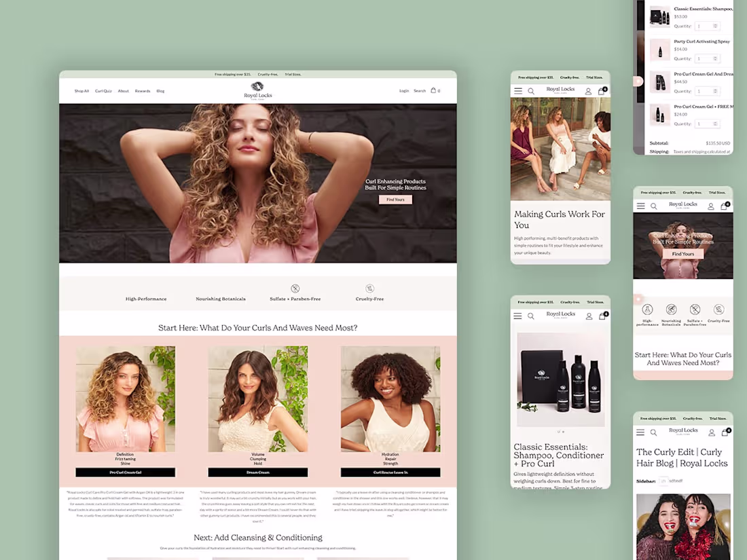Viewport: 747px width, 560px height.
Task: Increase quantity of Party Curl Activating Spray
Action: (x=715, y=57)
